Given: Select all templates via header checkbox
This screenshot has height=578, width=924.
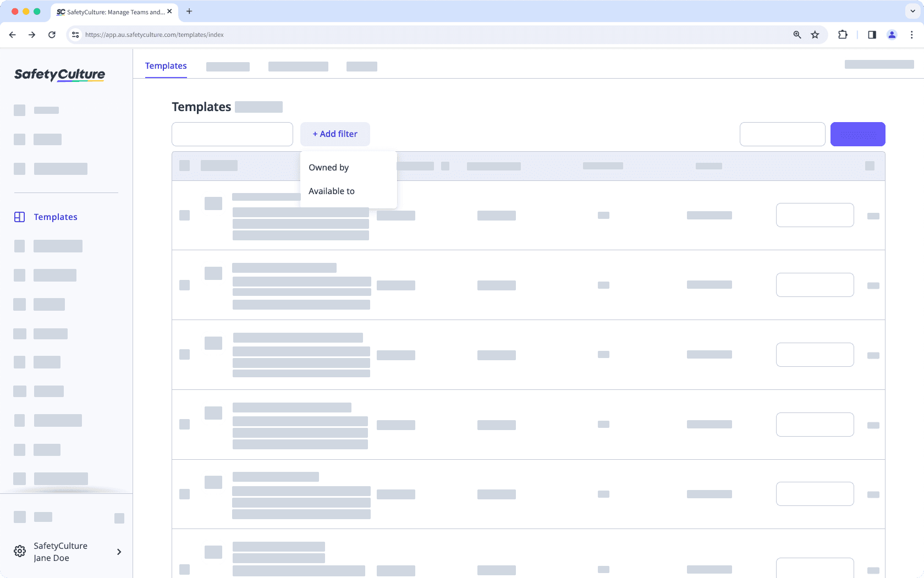Looking at the screenshot, I should click(x=185, y=166).
